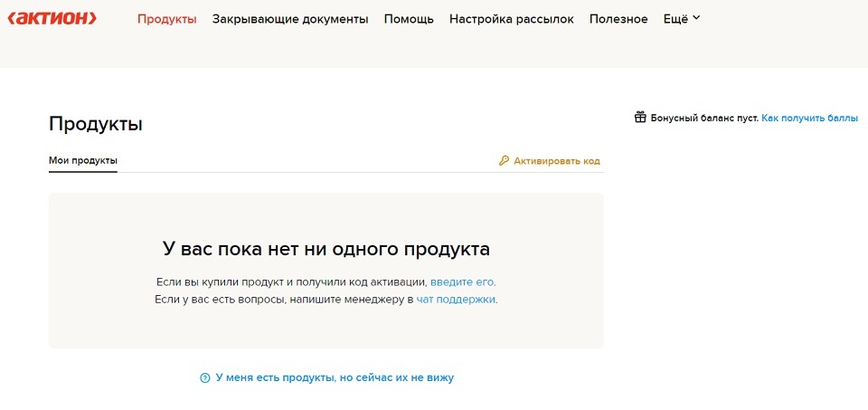Click У меня есть продукты, но сейчас их не вижу
The width and height of the screenshot is (868, 410).
(334, 377)
